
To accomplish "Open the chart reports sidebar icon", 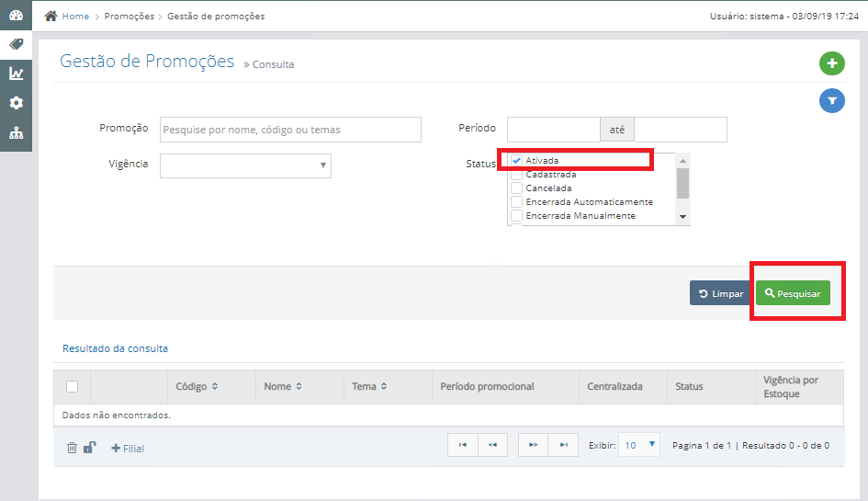I will point(16,74).
